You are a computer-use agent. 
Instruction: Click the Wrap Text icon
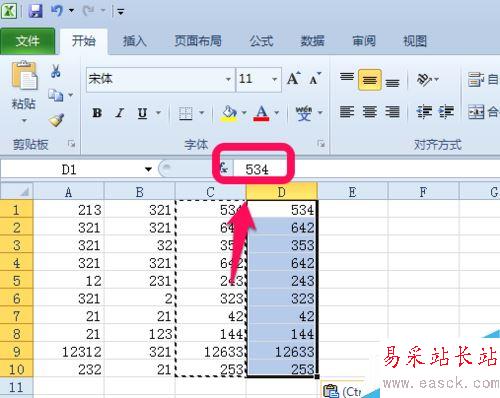coord(476,80)
